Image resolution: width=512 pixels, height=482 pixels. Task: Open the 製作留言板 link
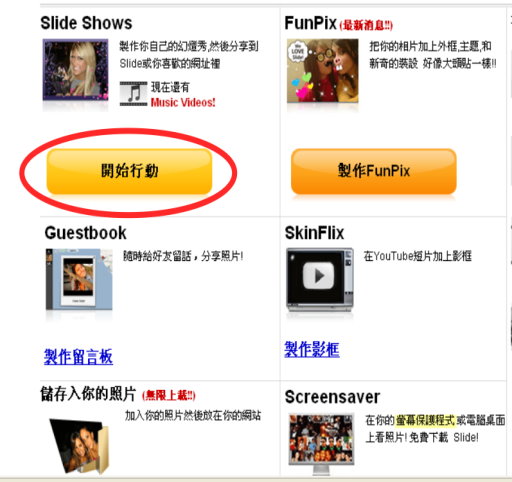(x=78, y=357)
